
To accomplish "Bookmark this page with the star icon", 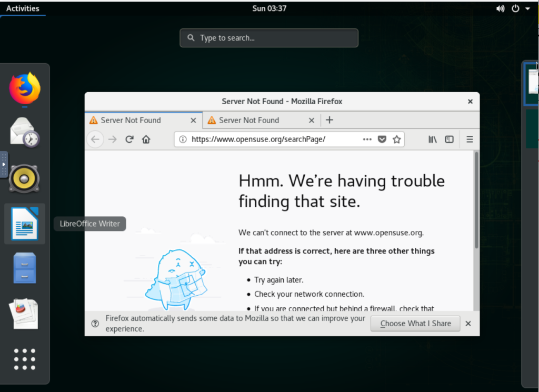I will coord(397,139).
